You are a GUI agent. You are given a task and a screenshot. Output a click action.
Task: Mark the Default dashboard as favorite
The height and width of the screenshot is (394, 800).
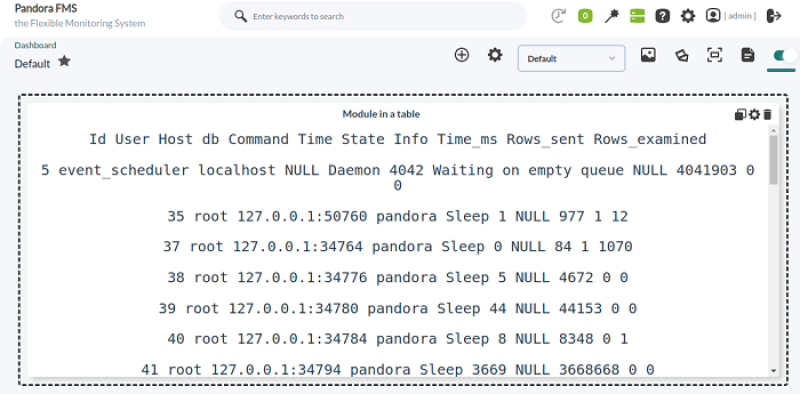click(64, 61)
